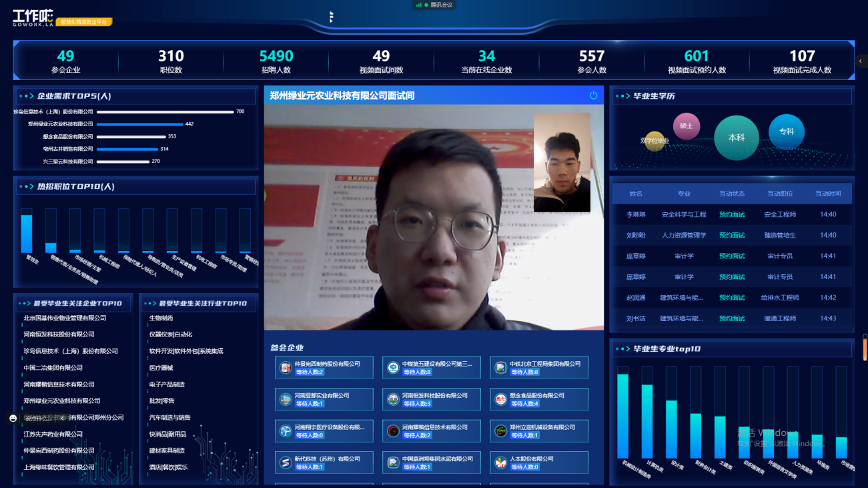Click the 郑州绿业元农业科技有限公司面试间 title
868x488 pixels.
tap(342, 95)
